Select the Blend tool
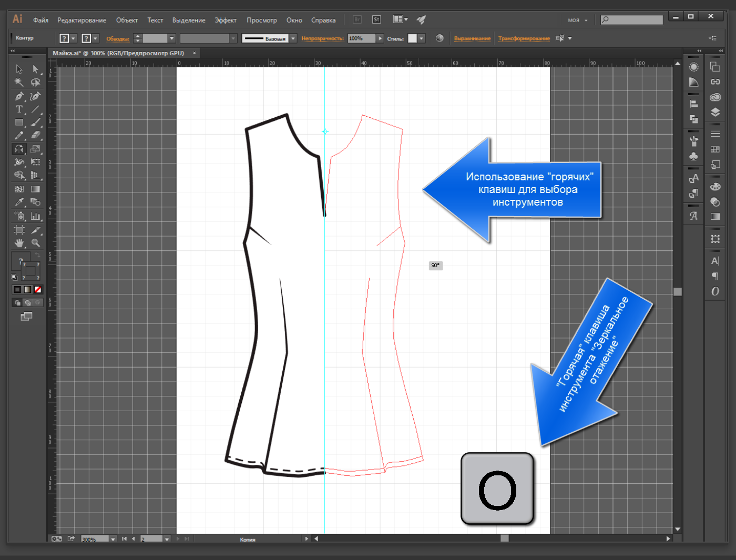This screenshot has width=736, height=560. point(35,202)
